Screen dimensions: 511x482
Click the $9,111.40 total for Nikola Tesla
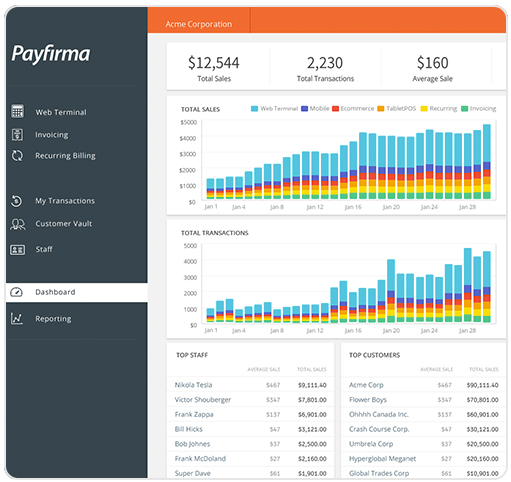(x=312, y=385)
